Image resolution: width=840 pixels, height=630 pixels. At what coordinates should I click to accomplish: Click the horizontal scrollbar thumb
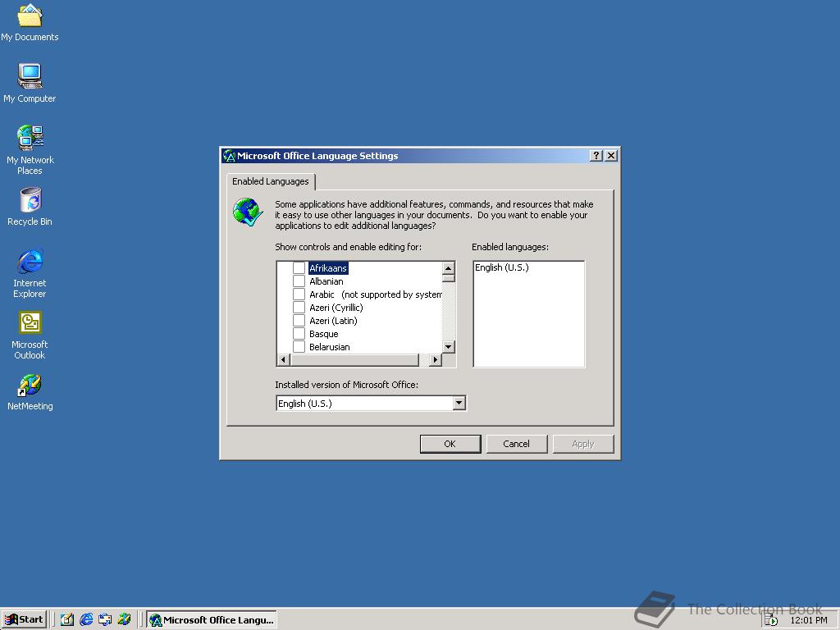pyautogui.click(x=354, y=360)
